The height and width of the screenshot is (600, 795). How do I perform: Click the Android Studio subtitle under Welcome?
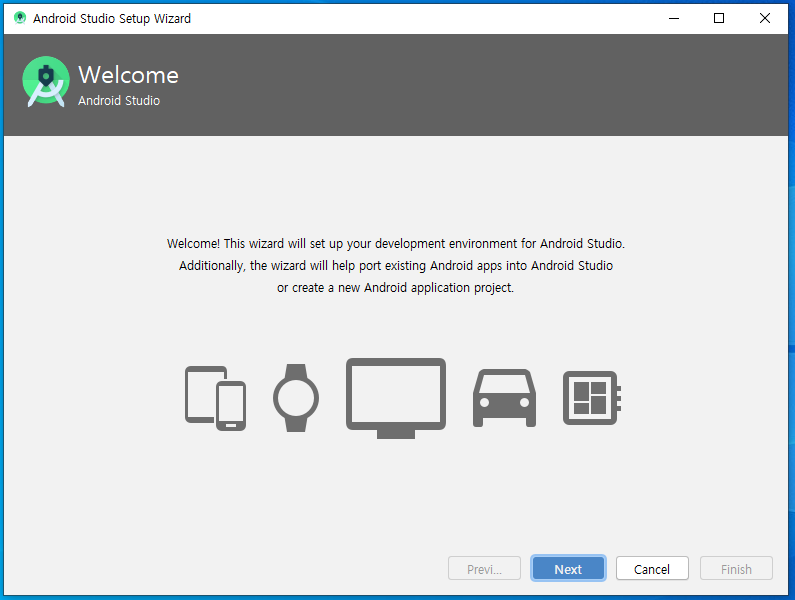[x=119, y=100]
